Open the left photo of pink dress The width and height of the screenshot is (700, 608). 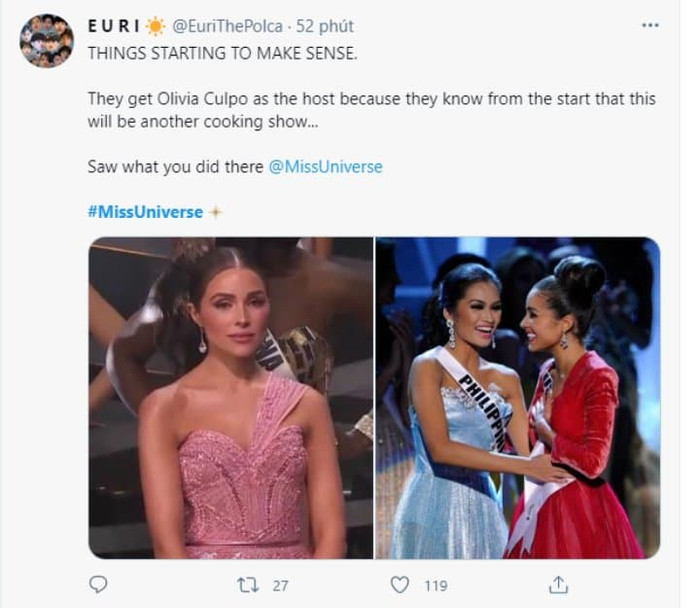(231, 398)
